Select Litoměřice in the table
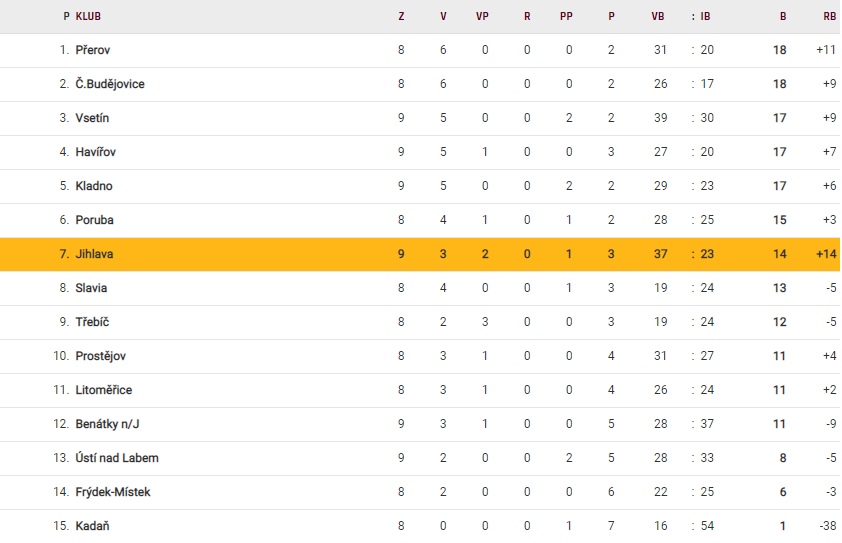 [104, 390]
